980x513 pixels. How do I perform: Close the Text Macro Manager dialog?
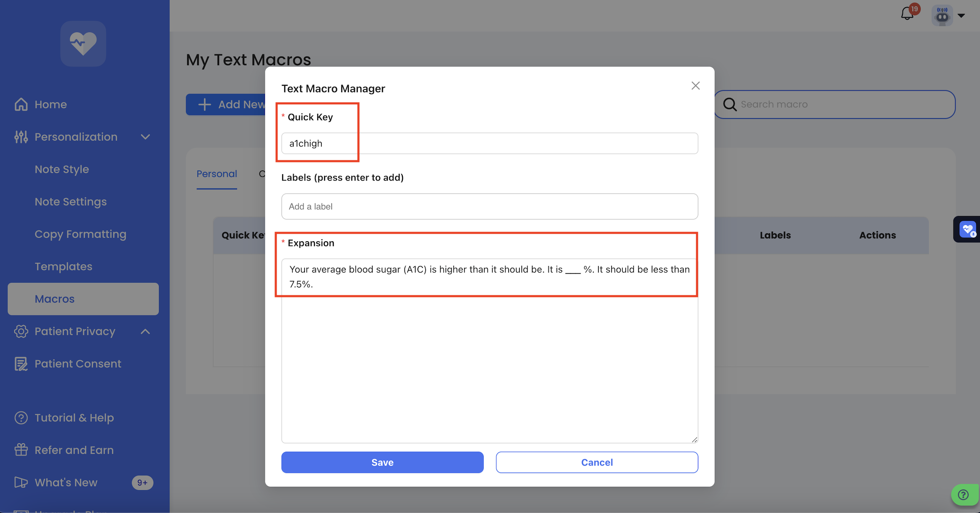click(695, 86)
